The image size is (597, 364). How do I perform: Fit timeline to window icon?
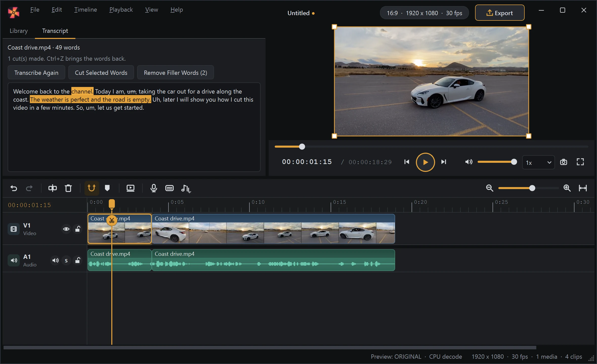583,188
